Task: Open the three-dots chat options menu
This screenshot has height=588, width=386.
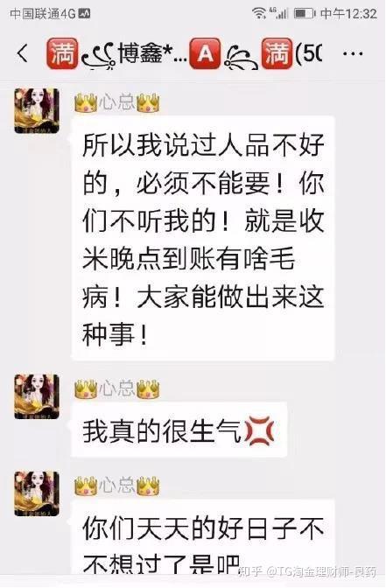Action: [x=353, y=53]
